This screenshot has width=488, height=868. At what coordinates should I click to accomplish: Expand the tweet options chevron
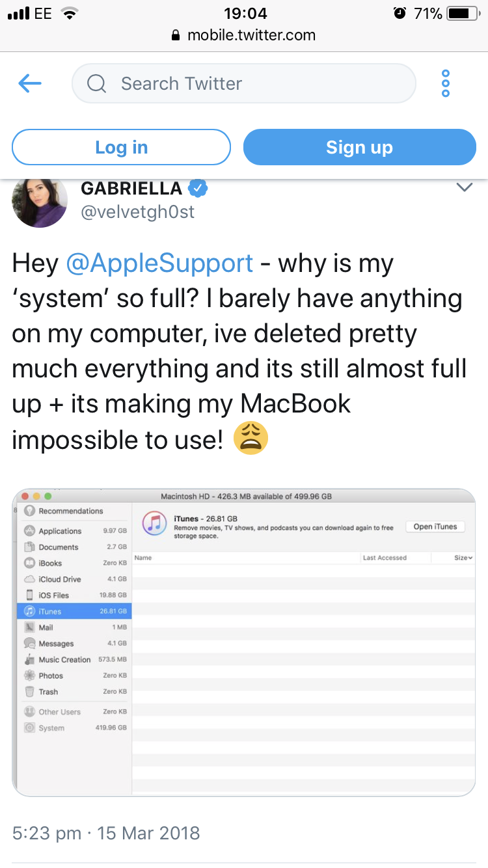(464, 188)
